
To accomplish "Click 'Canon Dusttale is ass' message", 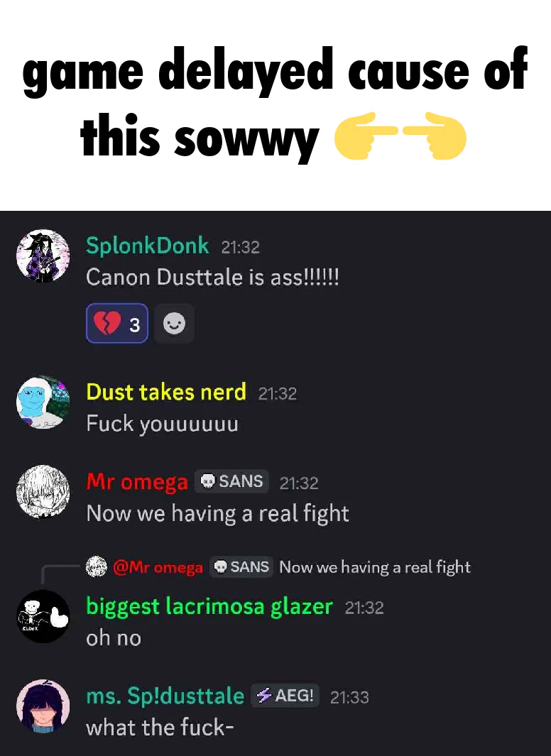I will (212, 278).
